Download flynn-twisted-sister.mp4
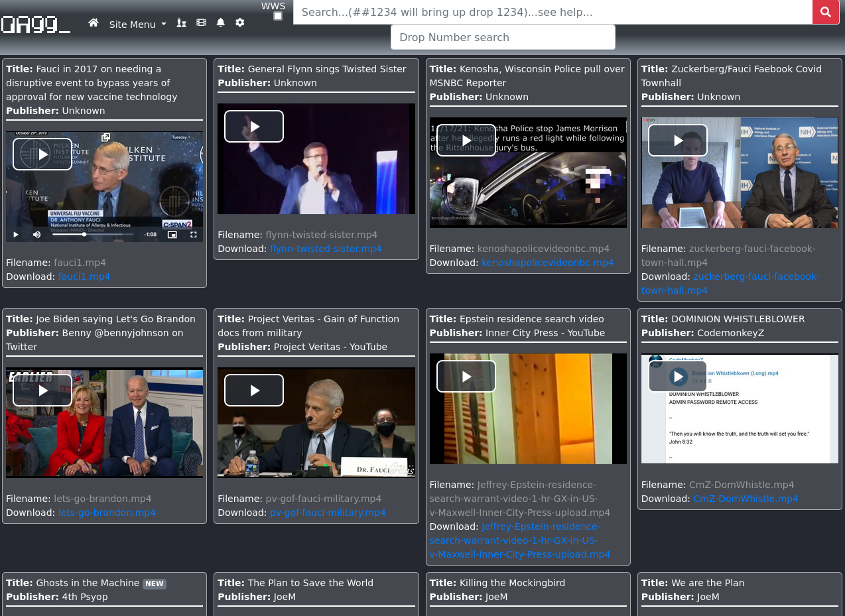The height and width of the screenshot is (616, 845). pyautogui.click(x=326, y=249)
